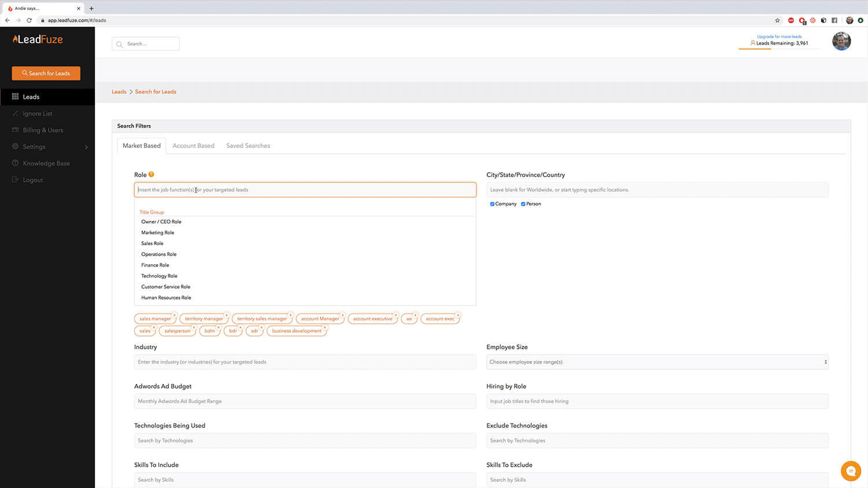Open Knowledge Base in the sidebar
Viewport: 868px width, 488px height.
46,163
